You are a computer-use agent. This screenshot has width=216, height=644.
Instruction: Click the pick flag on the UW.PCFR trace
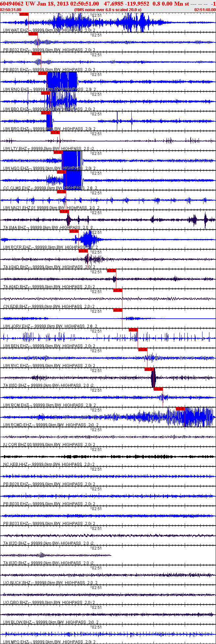click(x=74, y=231)
